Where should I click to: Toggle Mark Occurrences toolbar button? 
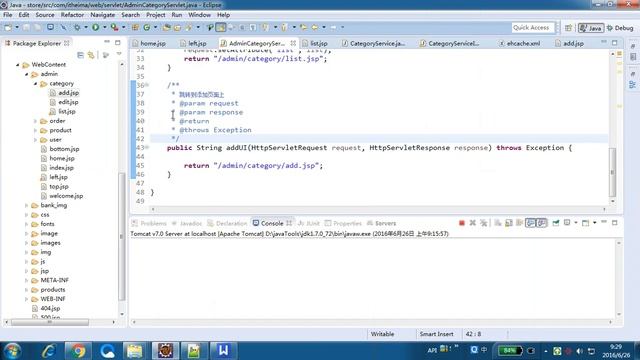tap(220, 27)
